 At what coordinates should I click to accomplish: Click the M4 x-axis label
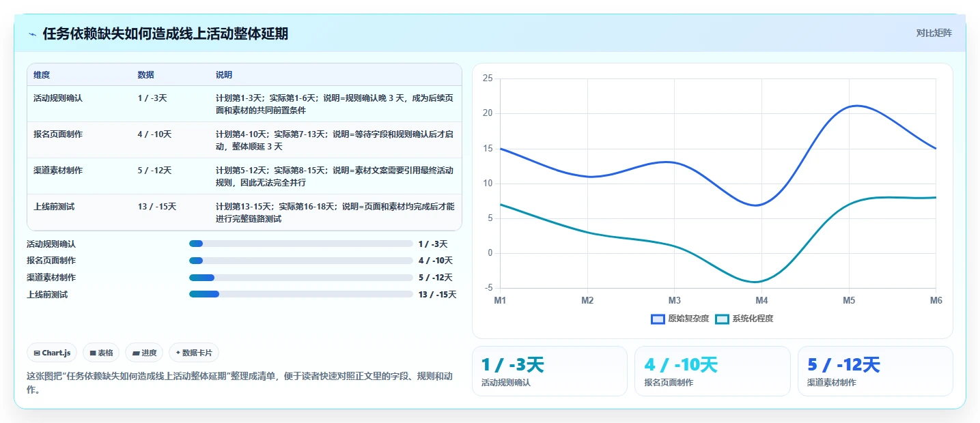point(761,300)
